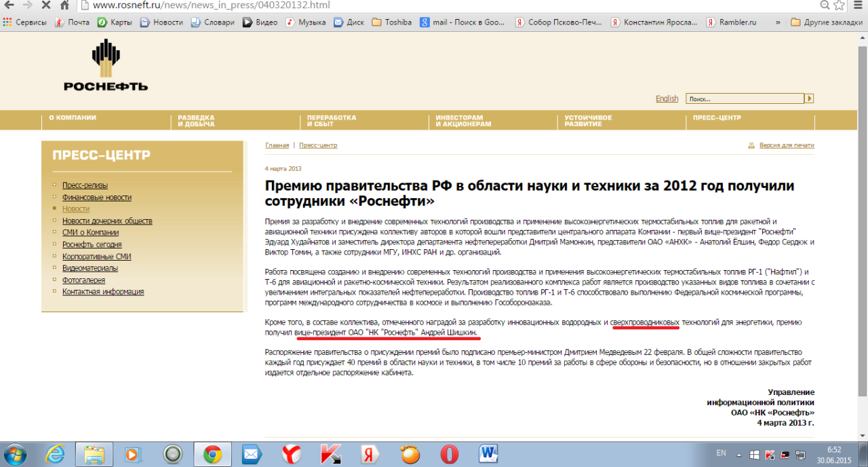Viewport: 868px width, 467px height.
Task: Open the 'mail - Поиск в Goo...' bookmark
Action: click(462, 22)
